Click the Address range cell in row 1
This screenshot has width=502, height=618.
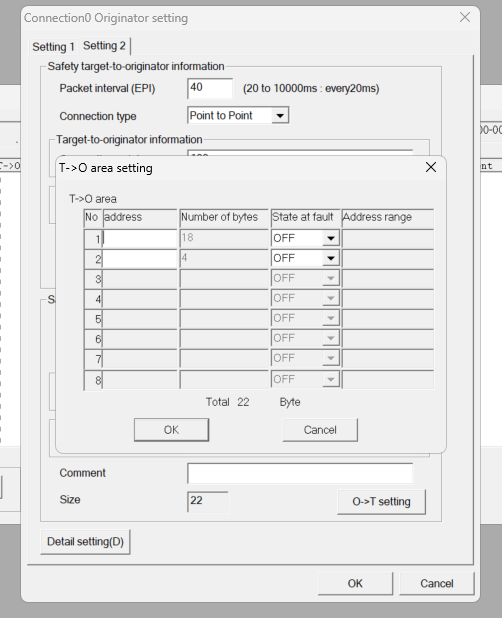pyautogui.click(x=388, y=238)
